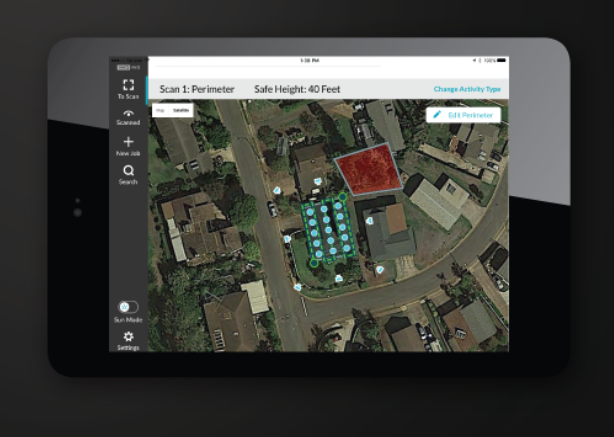This screenshot has height=437, width=614.
Task: Create a New Job
Action: coord(128,146)
